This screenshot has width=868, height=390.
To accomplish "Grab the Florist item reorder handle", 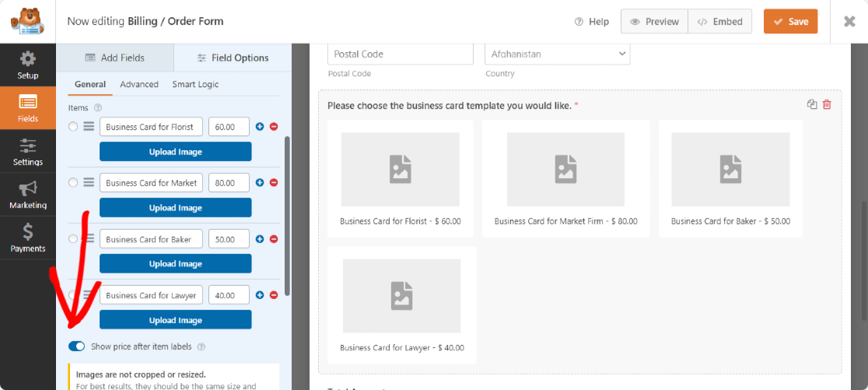I will point(89,127).
